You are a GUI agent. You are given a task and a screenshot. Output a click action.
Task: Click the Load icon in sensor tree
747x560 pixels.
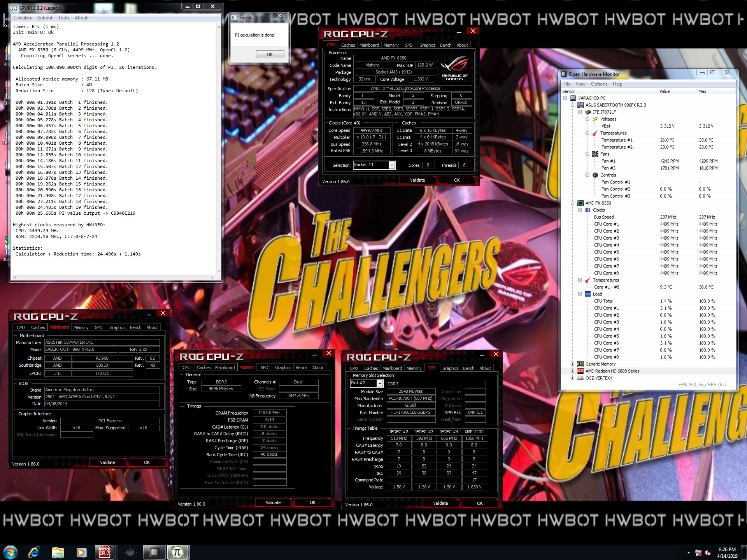pyautogui.click(x=588, y=294)
